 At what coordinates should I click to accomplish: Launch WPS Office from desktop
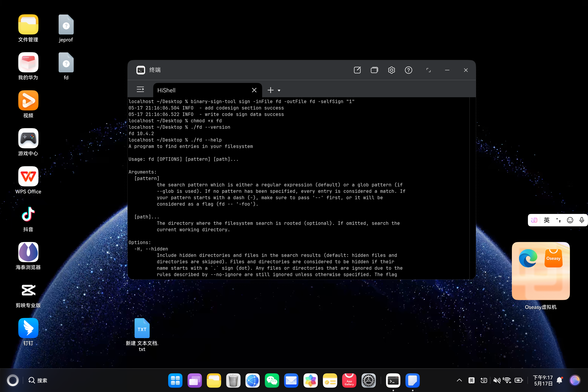click(28, 180)
